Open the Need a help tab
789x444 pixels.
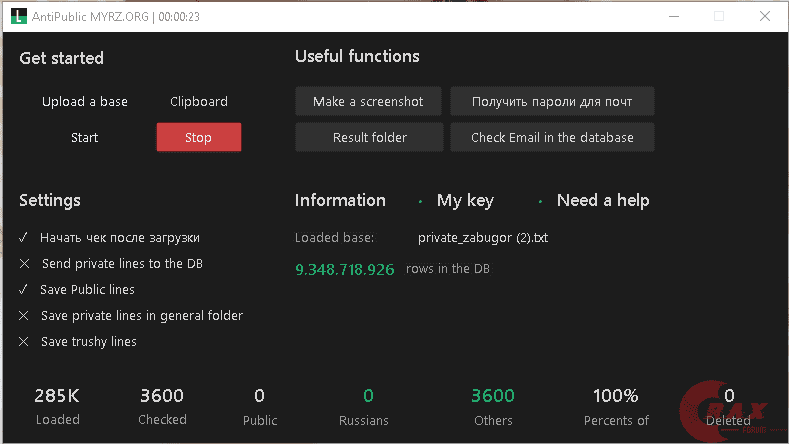pos(603,200)
